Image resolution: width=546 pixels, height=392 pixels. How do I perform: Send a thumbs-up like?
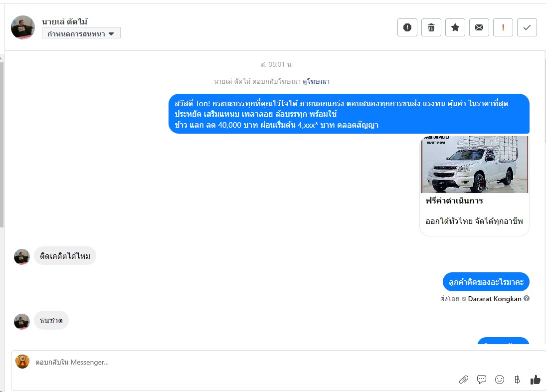[x=535, y=380]
